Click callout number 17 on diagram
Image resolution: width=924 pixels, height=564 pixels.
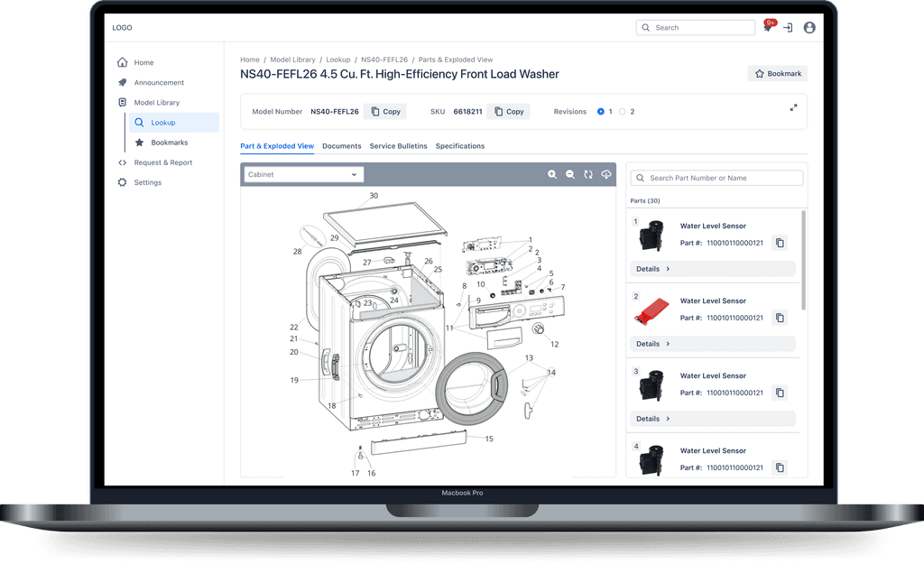coord(356,473)
